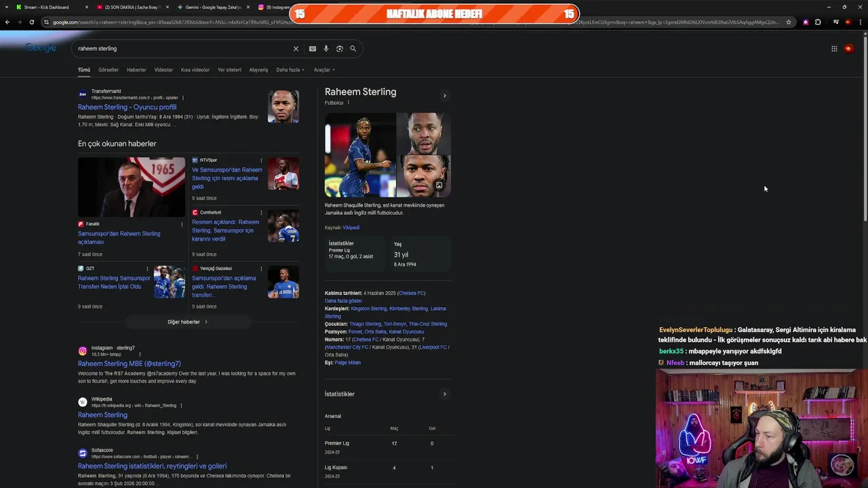The width and height of the screenshot is (868, 488).
Task: Open the Thiago Sterling child link
Action: pyautogui.click(x=366, y=324)
